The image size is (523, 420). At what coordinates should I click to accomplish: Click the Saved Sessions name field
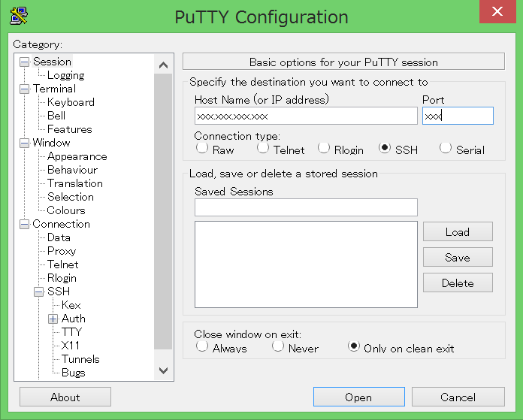[306, 207]
